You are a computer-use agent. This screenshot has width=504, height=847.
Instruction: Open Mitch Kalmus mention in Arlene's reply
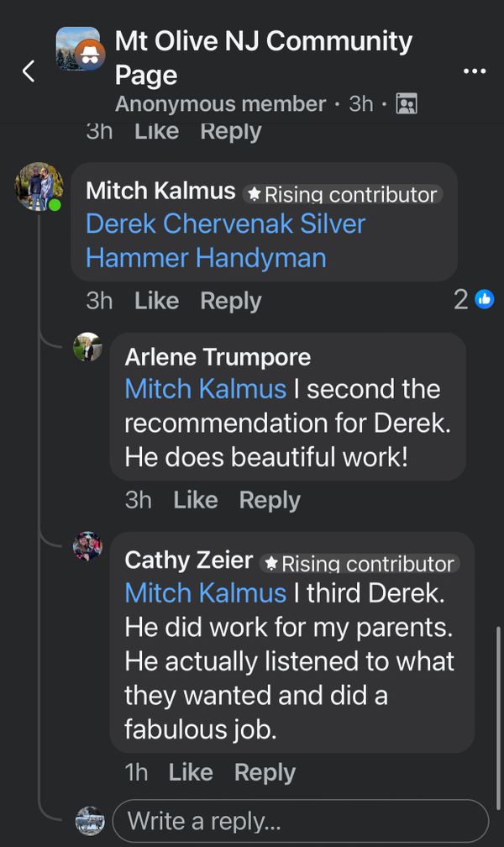tap(205, 389)
